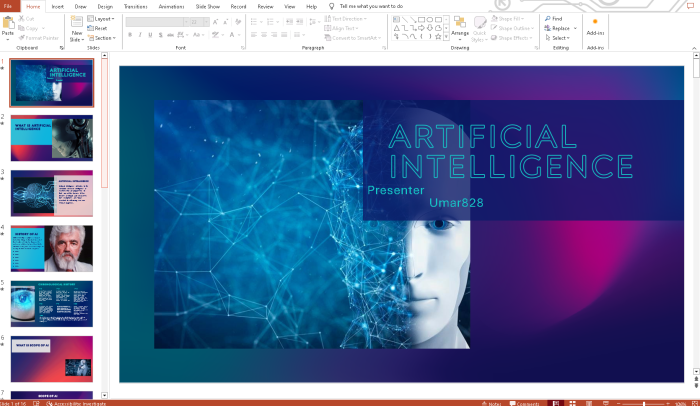Select slide 2 thumbnail

52,138
